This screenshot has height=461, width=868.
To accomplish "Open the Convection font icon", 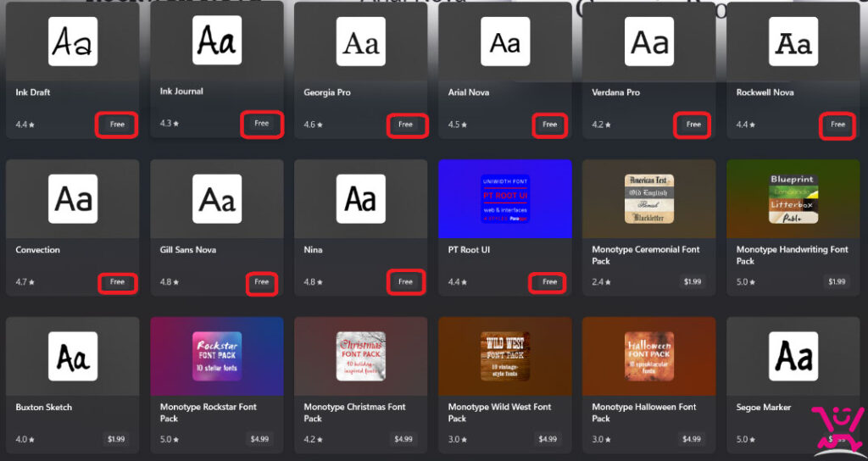I will 73,199.
